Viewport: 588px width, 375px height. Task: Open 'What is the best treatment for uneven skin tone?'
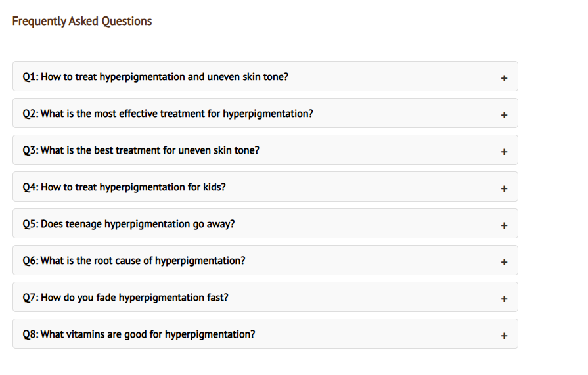[x=150, y=150]
